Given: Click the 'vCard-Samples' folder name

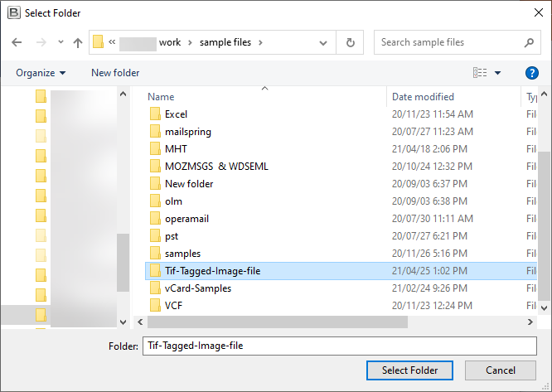Looking at the screenshot, I should 198,288.
